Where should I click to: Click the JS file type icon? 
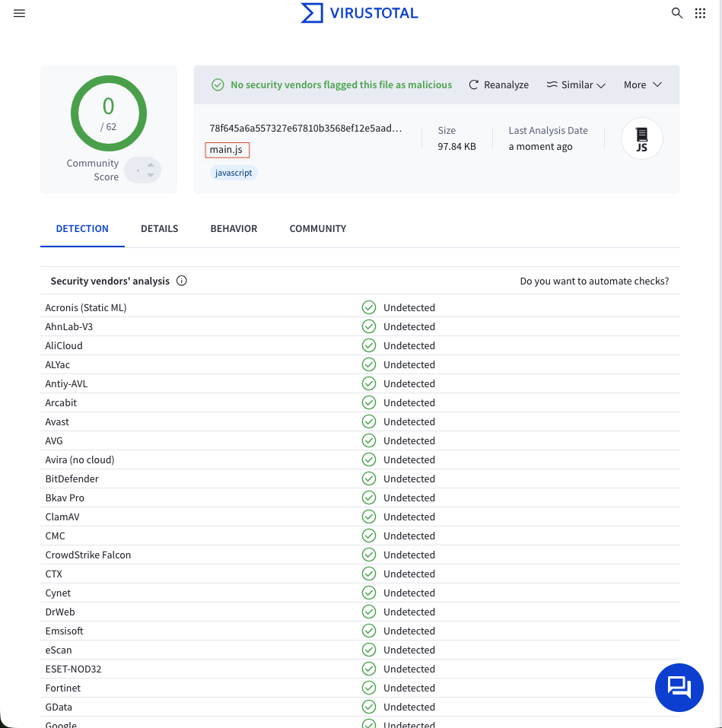click(641, 138)
